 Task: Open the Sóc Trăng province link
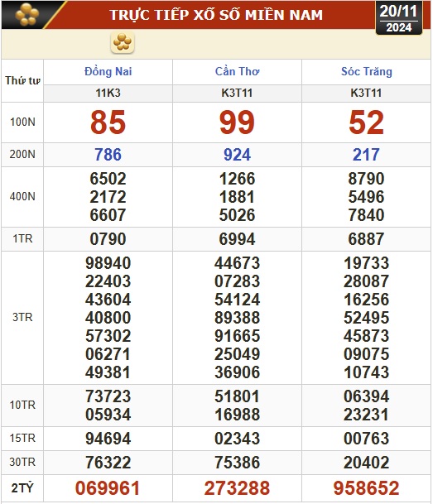click(x=367, y=71)
